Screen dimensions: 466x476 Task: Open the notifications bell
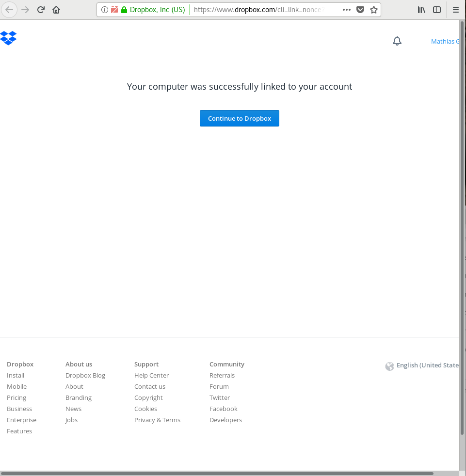[397, 41]
